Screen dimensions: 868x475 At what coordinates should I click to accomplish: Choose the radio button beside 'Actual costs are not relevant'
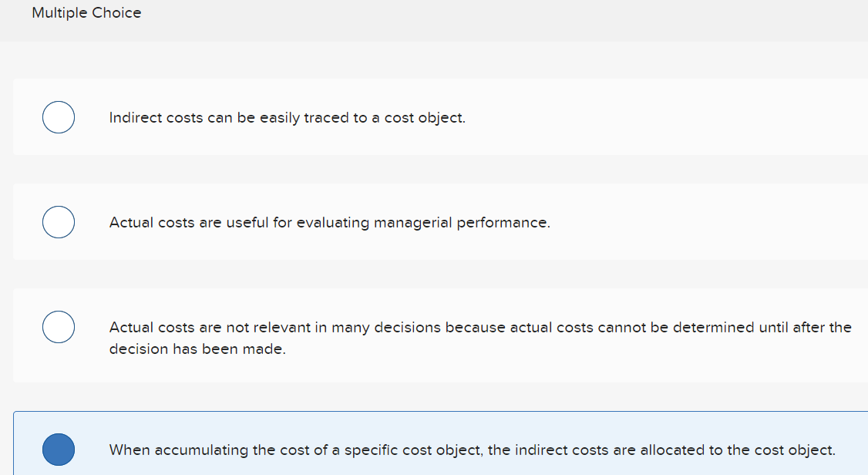tap(58, 326)
